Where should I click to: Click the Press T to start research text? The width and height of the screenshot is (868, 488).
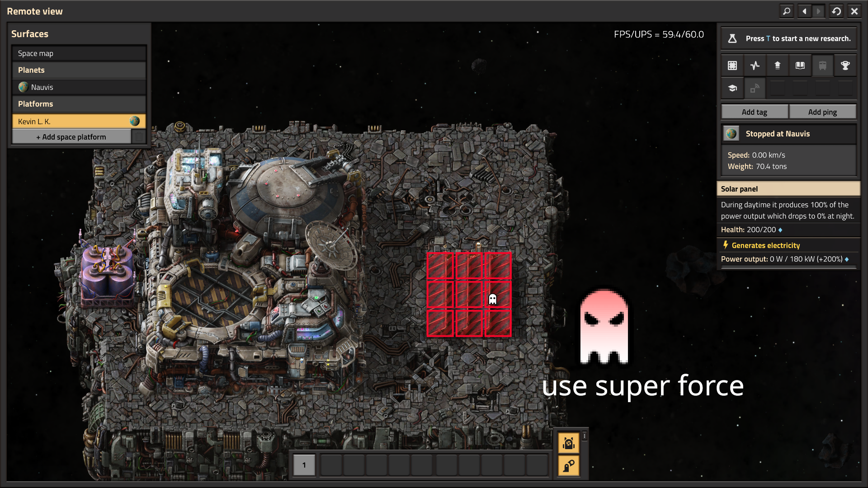pos(798,38)
